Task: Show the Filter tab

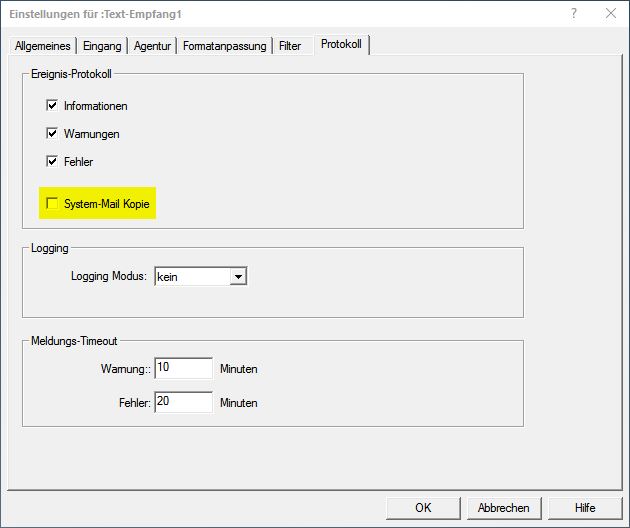Action: click(x=289, y=46)
